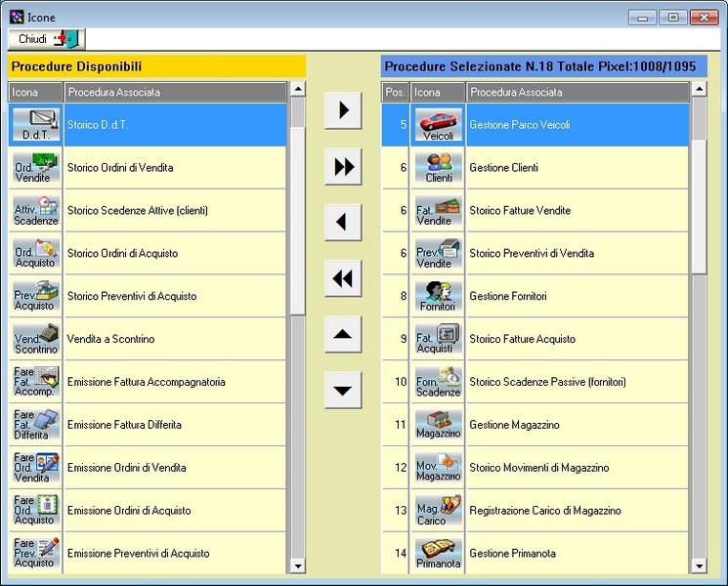Select 'Gestione Clienti' text
Image resolution: width=728 pixels, height=586 pixels.
[x=504, y=167]
